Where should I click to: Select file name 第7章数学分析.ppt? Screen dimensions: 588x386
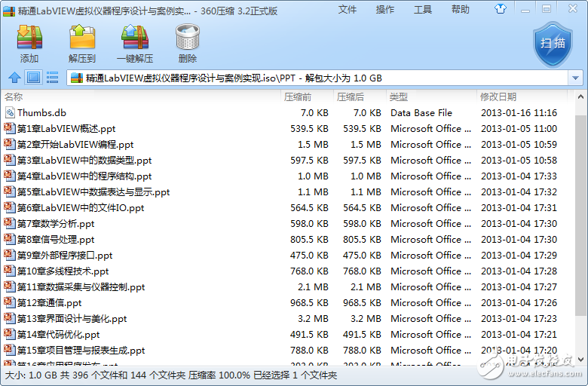56,224
